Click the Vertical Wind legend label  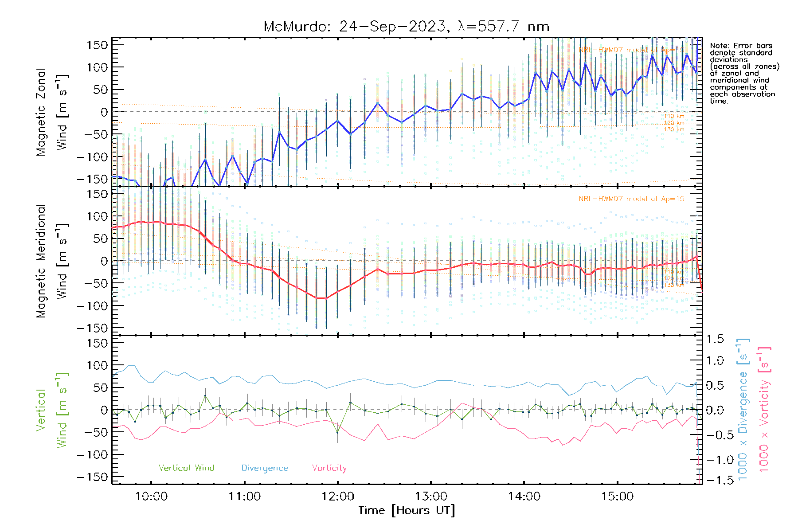pos(186,468)
